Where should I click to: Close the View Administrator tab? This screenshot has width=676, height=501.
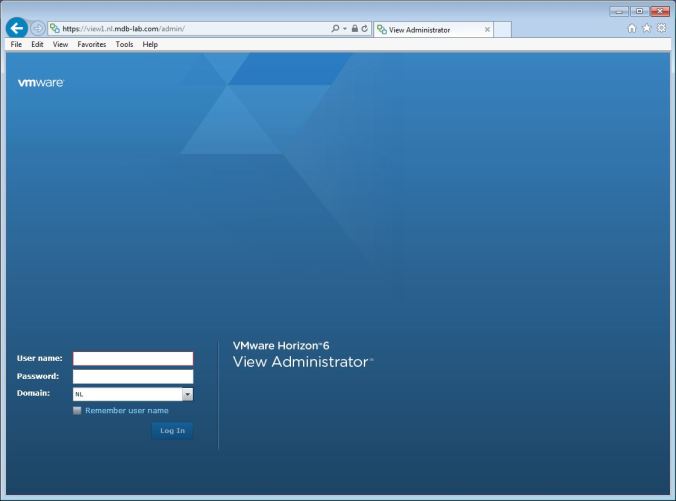(487, 30)
